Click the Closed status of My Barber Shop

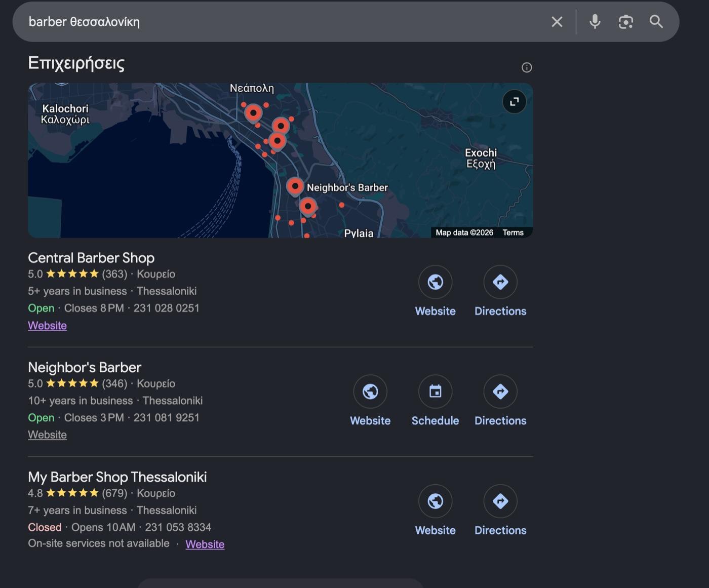click(45, 527)
